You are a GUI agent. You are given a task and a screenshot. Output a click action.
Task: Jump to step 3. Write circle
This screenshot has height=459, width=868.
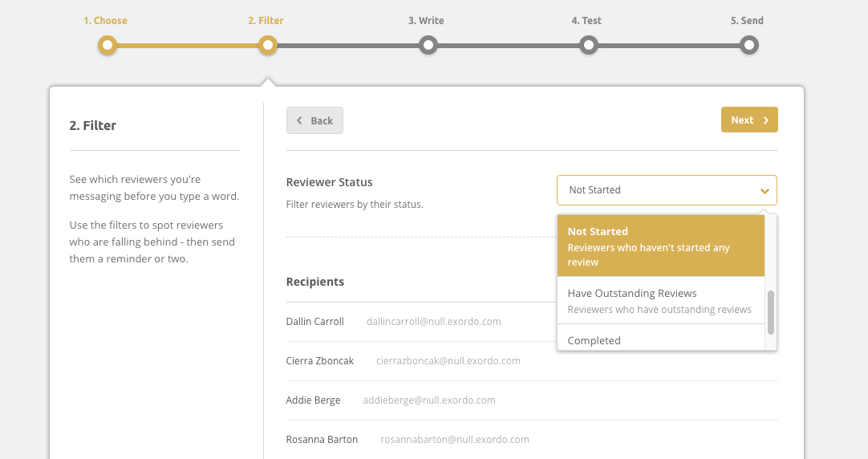[428, 45]
